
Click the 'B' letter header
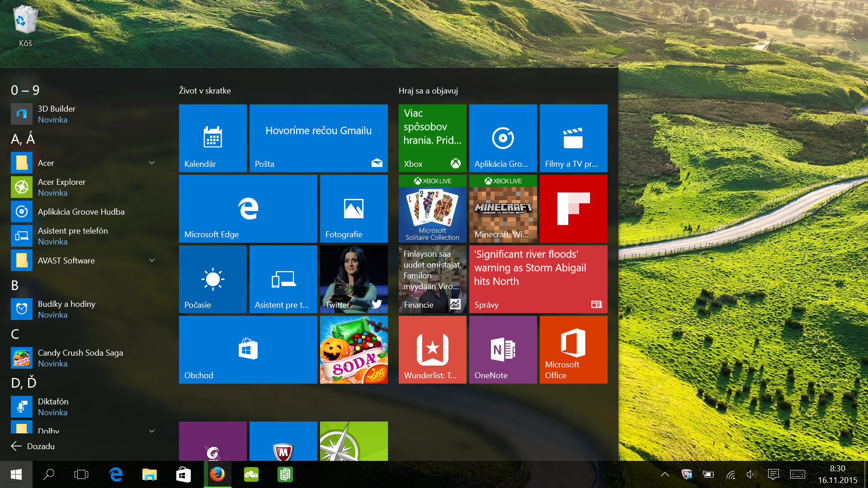click(x=15, y=285)
